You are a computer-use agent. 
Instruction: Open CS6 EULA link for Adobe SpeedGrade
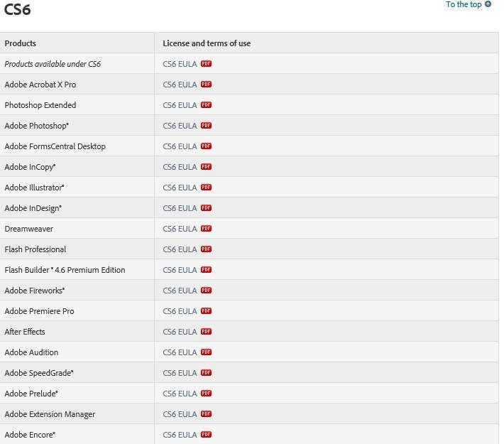click(x=180, y=373)
